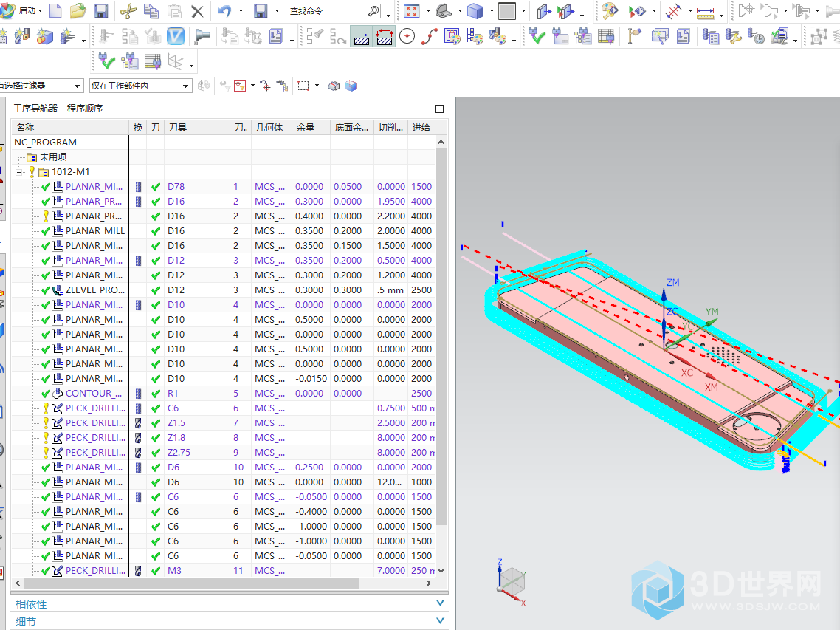Screen dimensions: 840x630
Task: Open the selection filter (选择过滤器) dropdown
Action: pyautogui.click(x=78, y=86)
